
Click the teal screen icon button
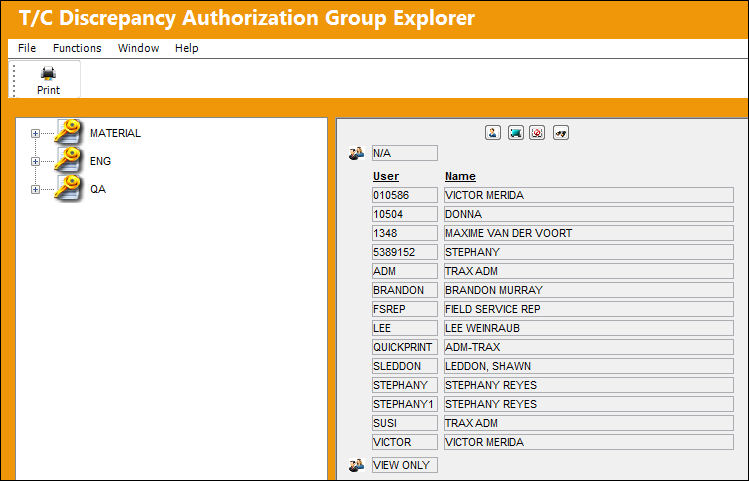515,133
